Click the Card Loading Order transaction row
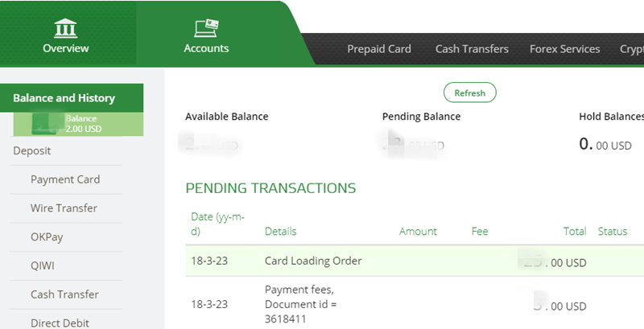This screenshot has height=329, width=644. tap(313, 261)
